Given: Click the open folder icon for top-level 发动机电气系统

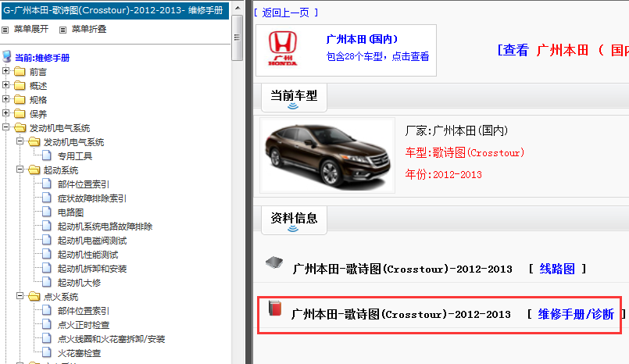Looking at the screenshot, I should tap(20, 128).
